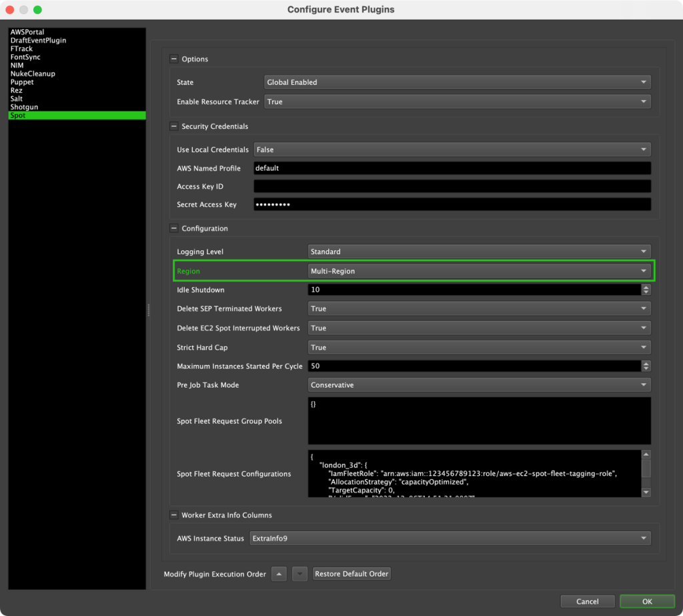Collapse the Options section
The width and height of the screenshot is (683, 616).
click(x=174, y=59)
